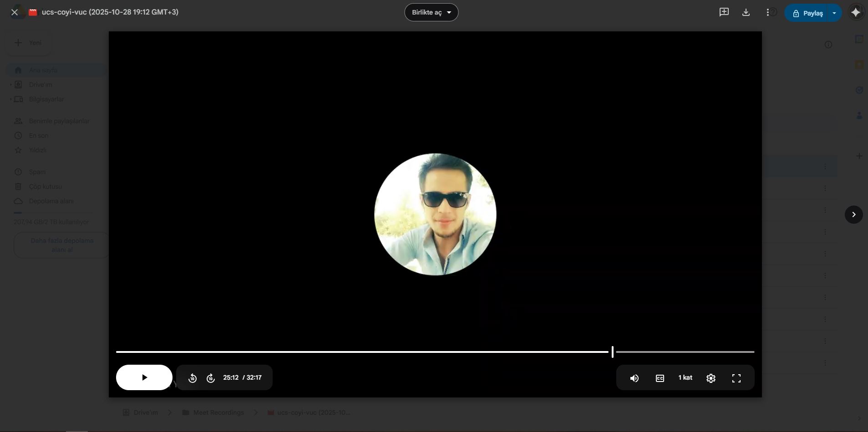Rewind the video 10 seconds

(193, 378)
